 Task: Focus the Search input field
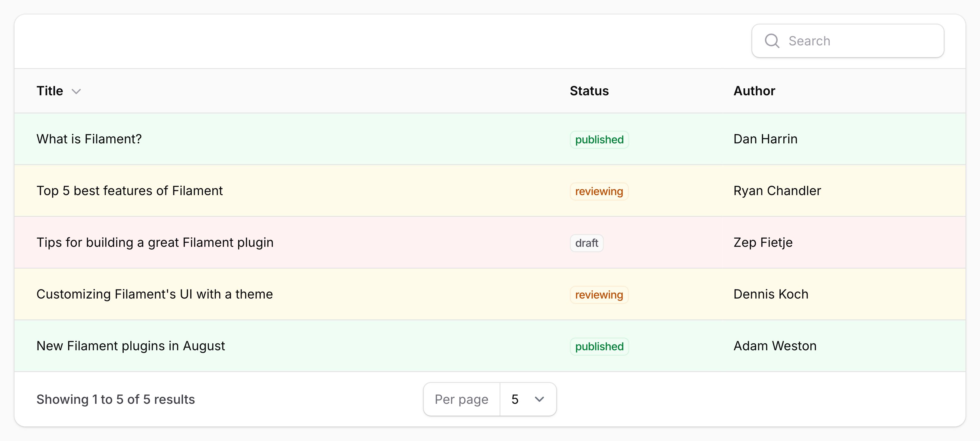(848, 41)
